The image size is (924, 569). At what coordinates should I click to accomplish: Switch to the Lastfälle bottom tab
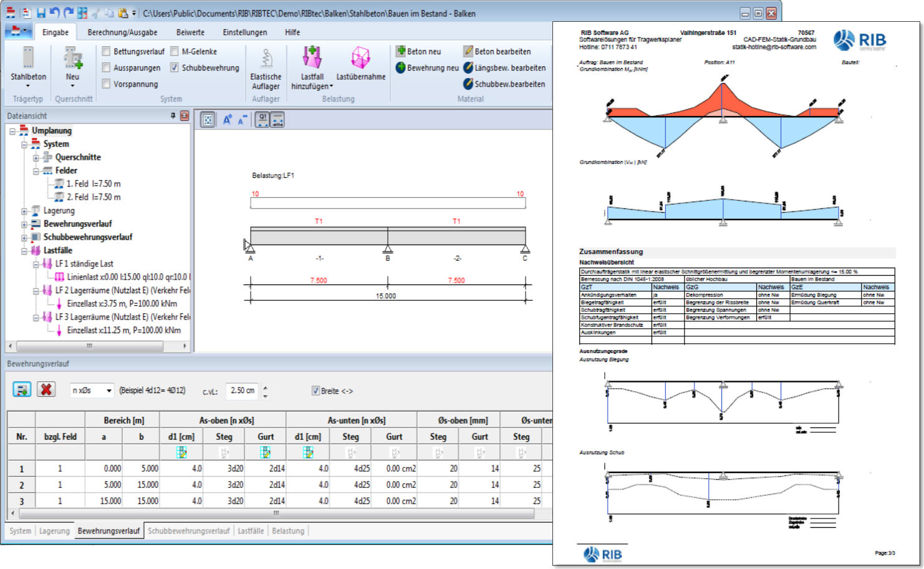click(x=251, y=531)
